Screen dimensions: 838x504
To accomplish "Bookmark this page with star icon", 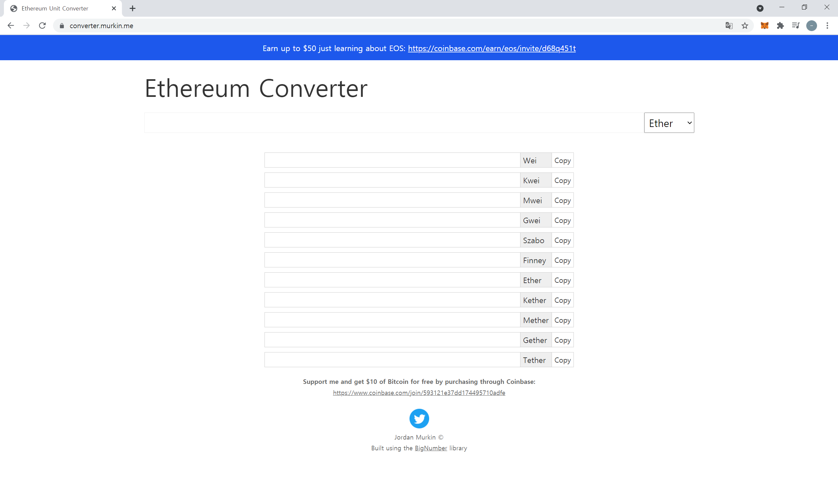I will coord(745,26).
